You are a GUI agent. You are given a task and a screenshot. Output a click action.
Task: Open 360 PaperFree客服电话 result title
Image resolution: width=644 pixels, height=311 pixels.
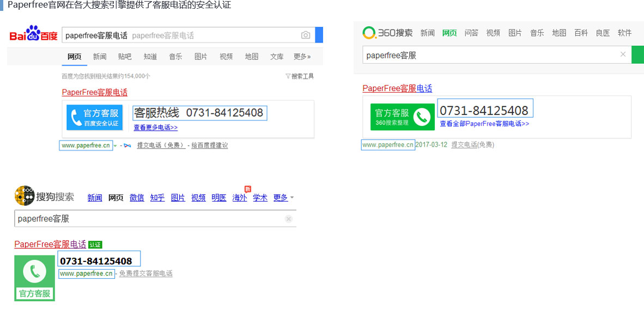pyautogui.click(x=397, y=88)
